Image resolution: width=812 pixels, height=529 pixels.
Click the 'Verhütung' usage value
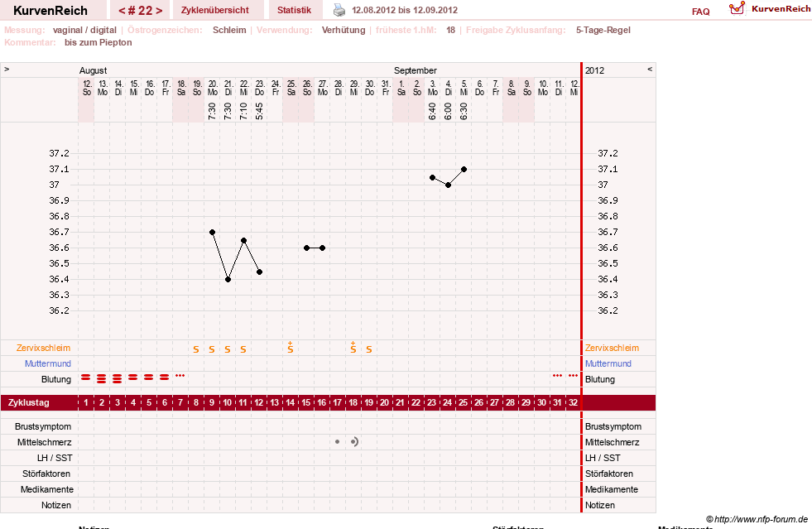pos(344,30)
